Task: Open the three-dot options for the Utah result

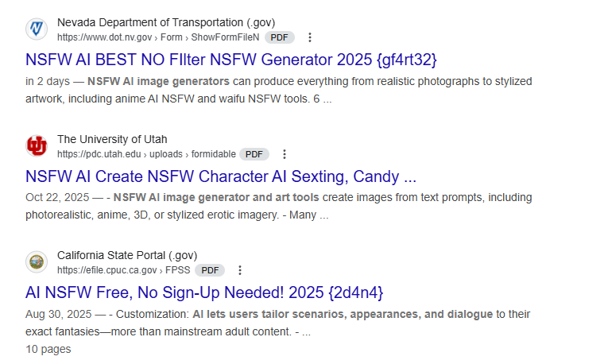Action: [x=285, y=154]
